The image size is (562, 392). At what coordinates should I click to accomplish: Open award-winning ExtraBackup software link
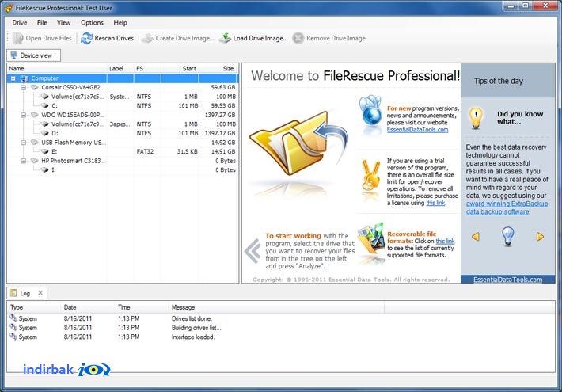(507, 207)
